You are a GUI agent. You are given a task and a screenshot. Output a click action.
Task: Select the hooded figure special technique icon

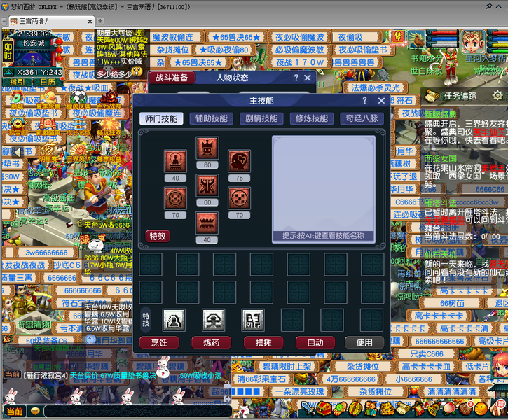pos(174,320)
